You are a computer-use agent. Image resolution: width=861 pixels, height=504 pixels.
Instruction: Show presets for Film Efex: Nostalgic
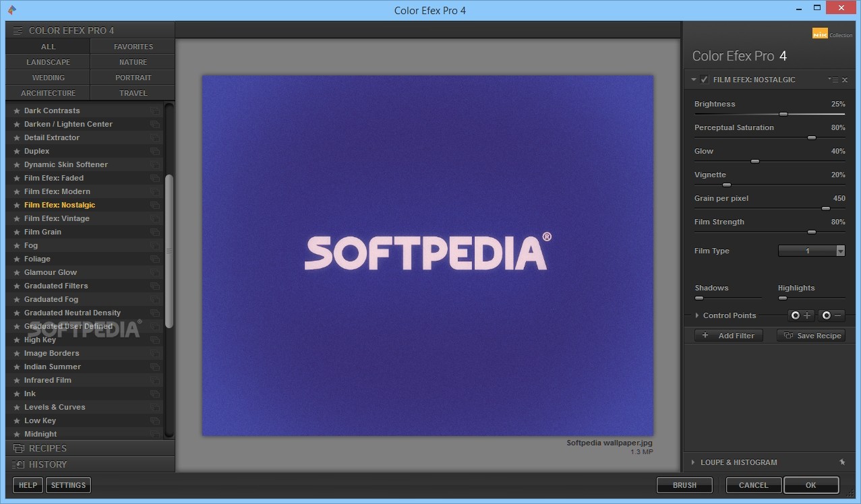[x=155, y=205]
